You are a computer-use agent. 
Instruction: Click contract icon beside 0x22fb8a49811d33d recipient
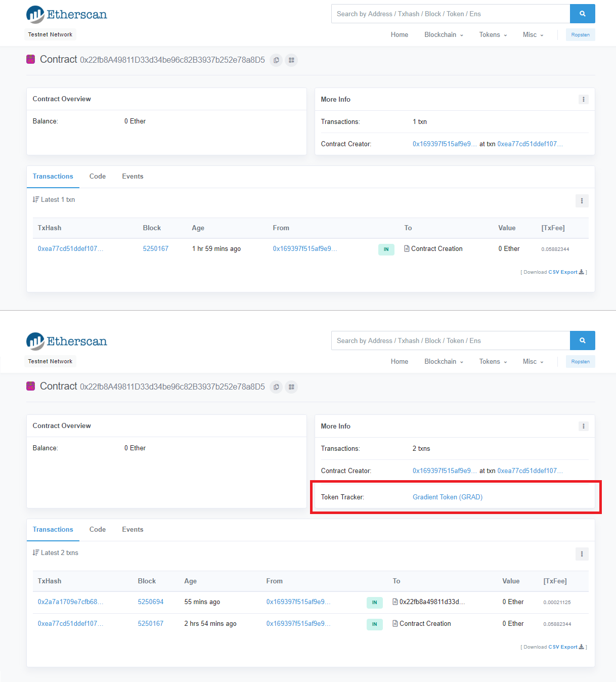(x=395, y=602)
